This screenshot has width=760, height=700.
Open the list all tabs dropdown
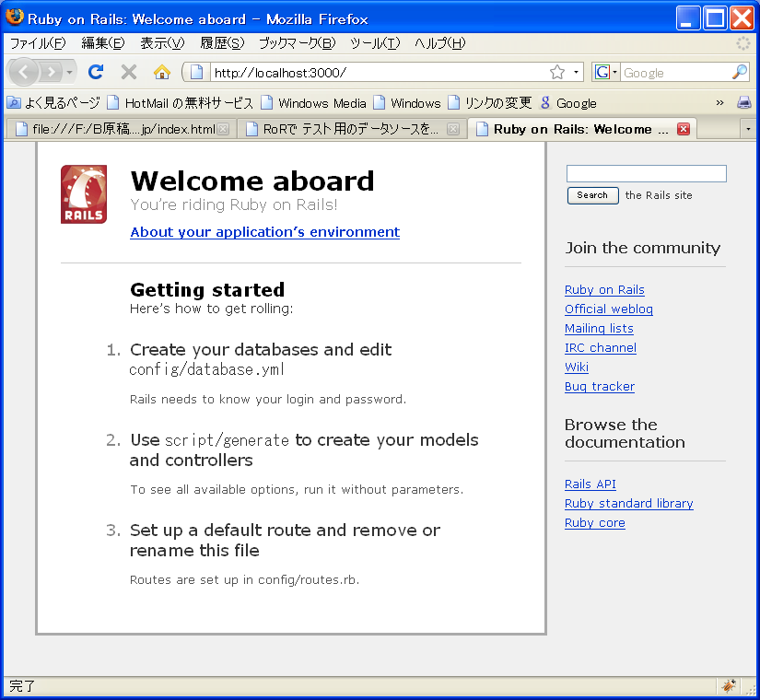tap(748, 129)
